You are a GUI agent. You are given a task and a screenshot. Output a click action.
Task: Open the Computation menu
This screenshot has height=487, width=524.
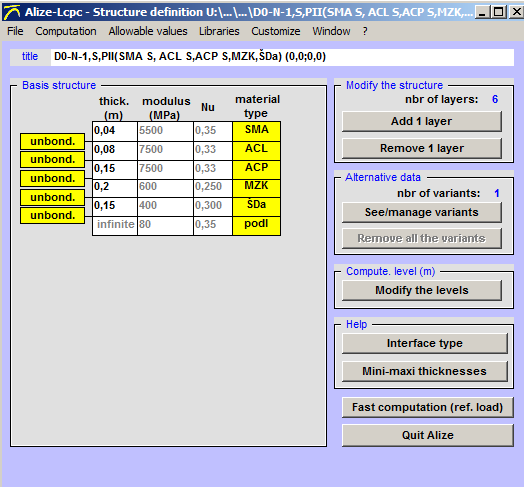coord(66,31)
